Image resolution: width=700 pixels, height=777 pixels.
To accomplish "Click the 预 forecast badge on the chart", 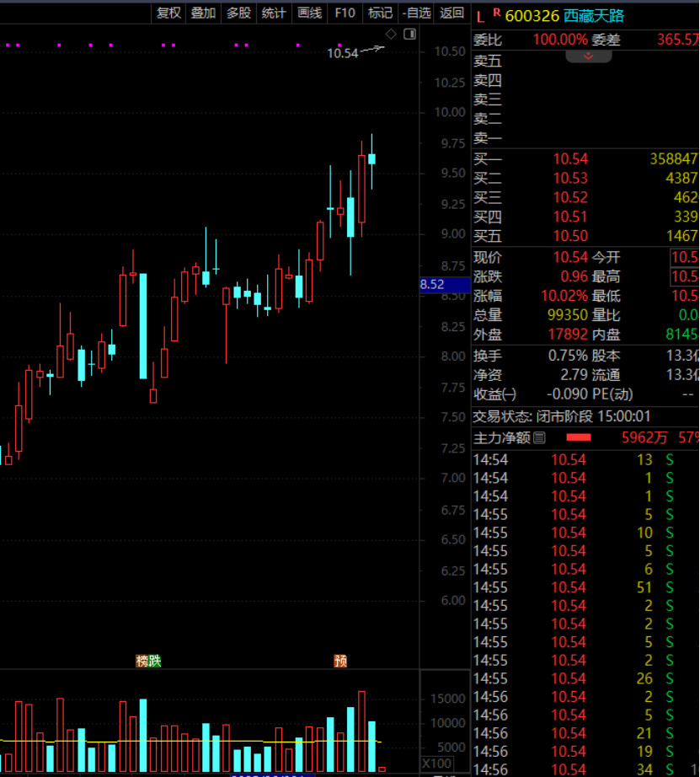I will click(x=340, y=661).
